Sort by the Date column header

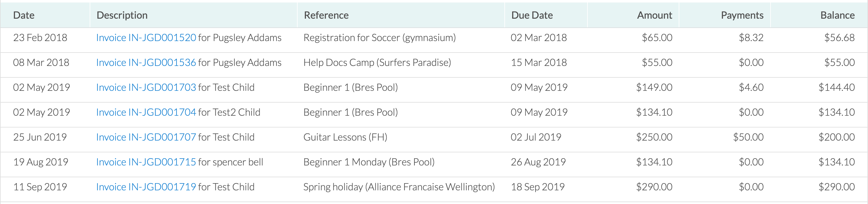tap(24, 15)
